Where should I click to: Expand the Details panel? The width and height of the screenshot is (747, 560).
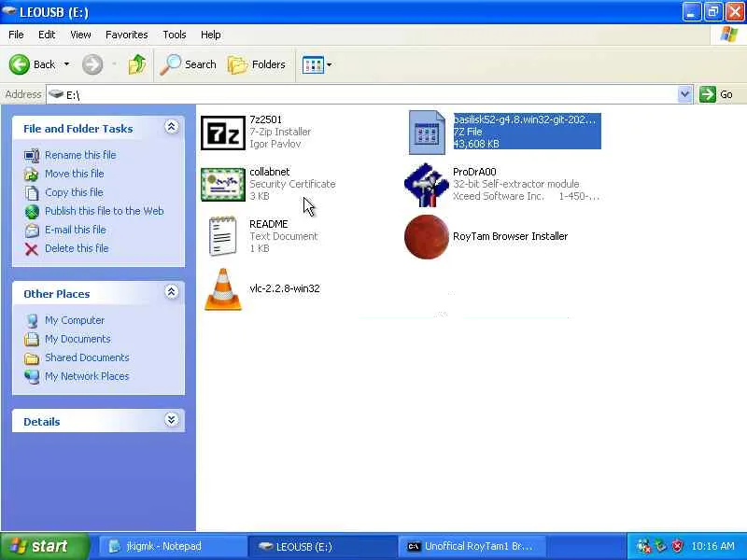pyautogui.click(x=172, y=419)
